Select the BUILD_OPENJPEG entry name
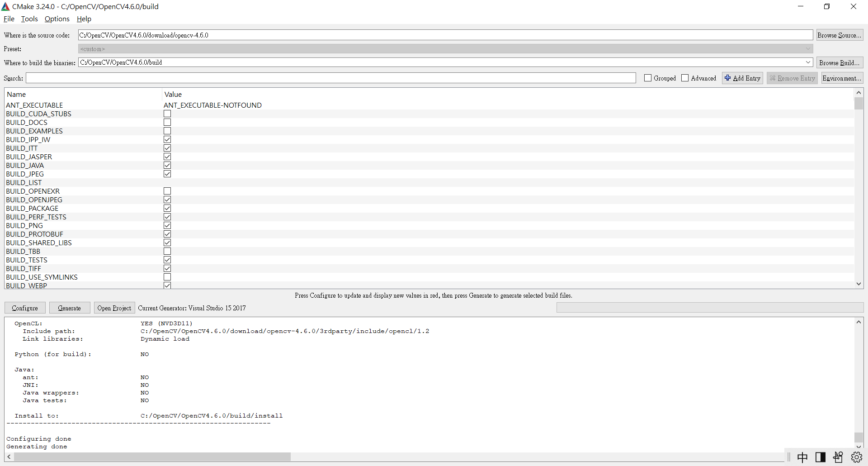Viewport: 868px width, 466px height. point(34,200)
